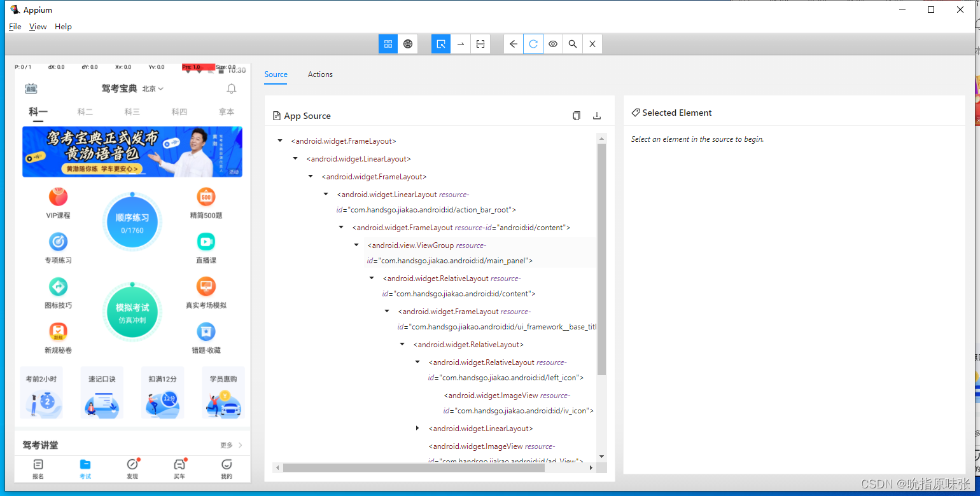Download source as XML file
Screen dimensions: 980x496
coord(597,116)
